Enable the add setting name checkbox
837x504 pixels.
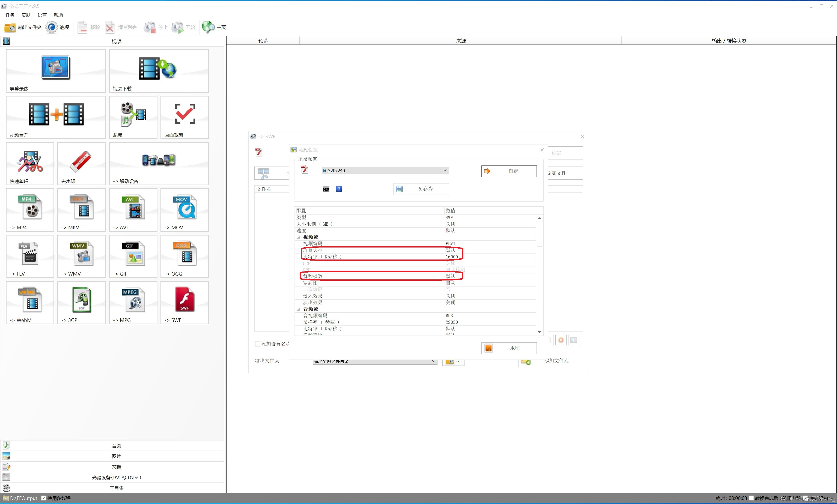(x=258, y=344)
